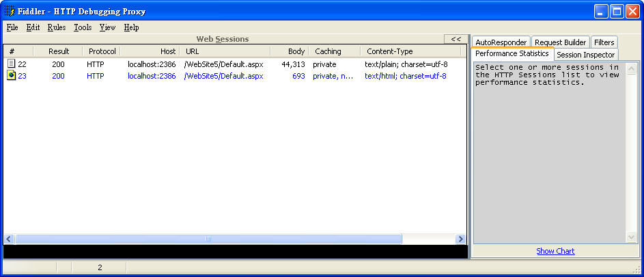This screenshot has width=644, height=277.
Task: Sort sessions by the # column header
Action: click(x=18, y=51)
